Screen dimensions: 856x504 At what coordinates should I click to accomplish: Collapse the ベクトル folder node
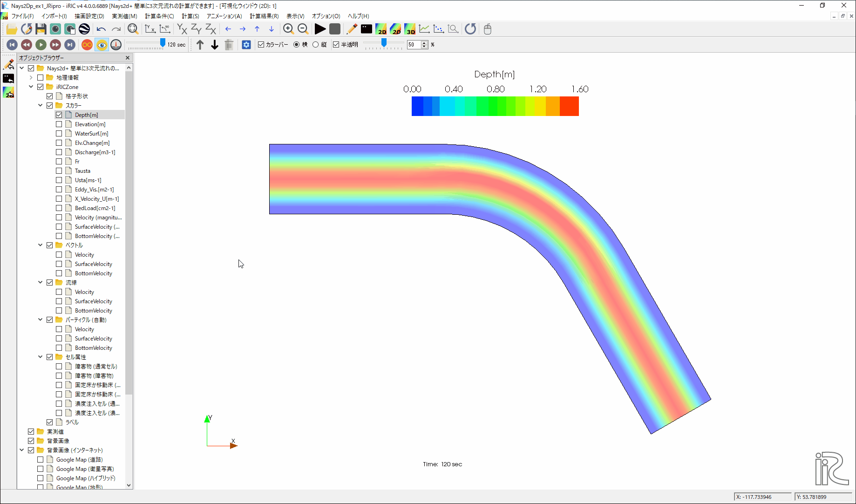[x=41, y=245]
